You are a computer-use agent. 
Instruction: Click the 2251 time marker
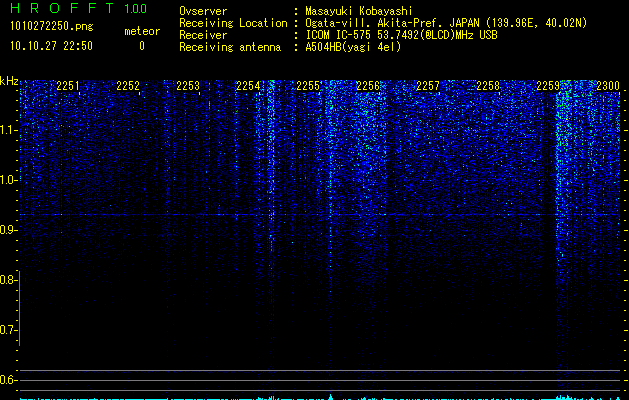tap(68, 86)
